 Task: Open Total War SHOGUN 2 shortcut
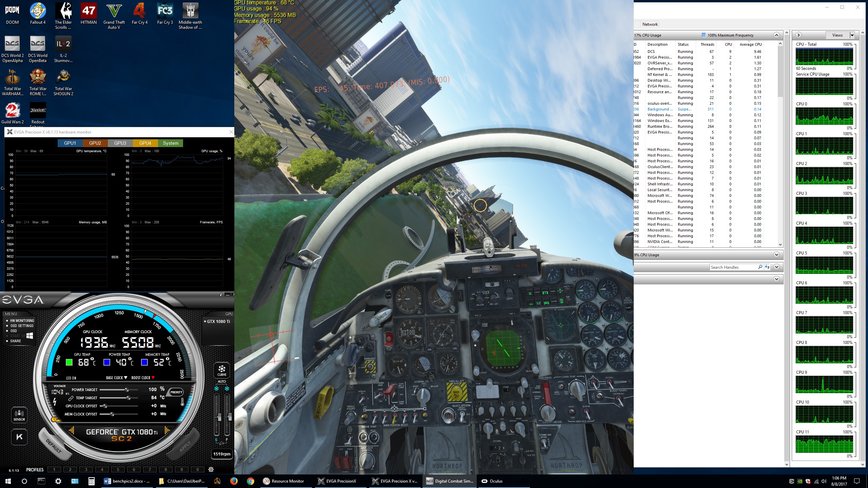63,83
